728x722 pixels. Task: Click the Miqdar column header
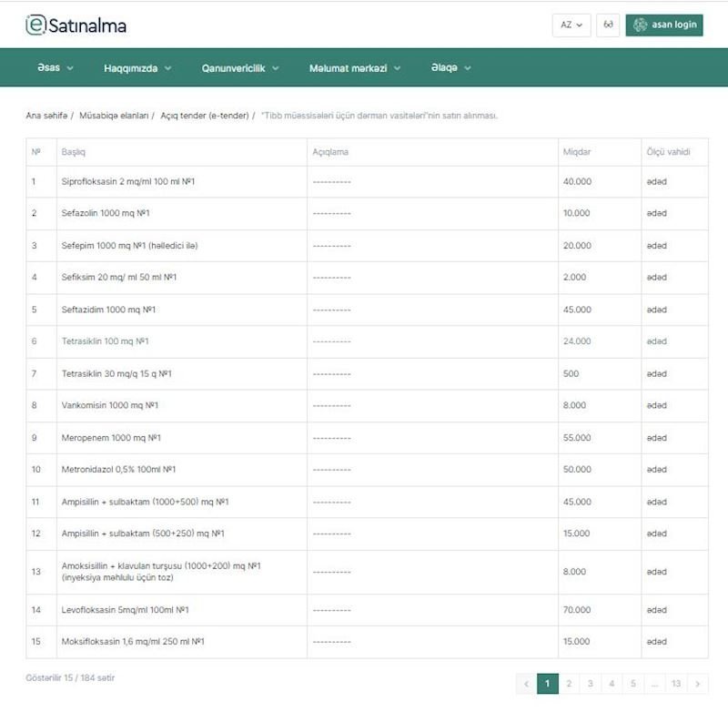577,151
